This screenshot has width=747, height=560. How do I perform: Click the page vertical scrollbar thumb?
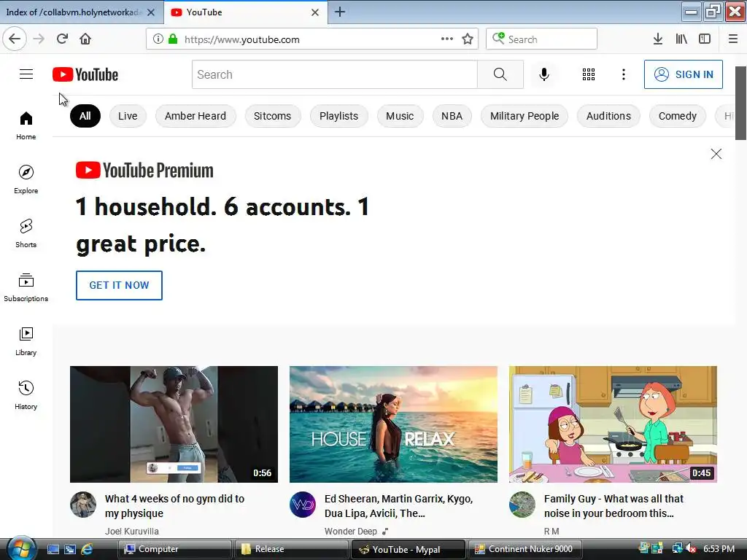[x=741, y=104]
